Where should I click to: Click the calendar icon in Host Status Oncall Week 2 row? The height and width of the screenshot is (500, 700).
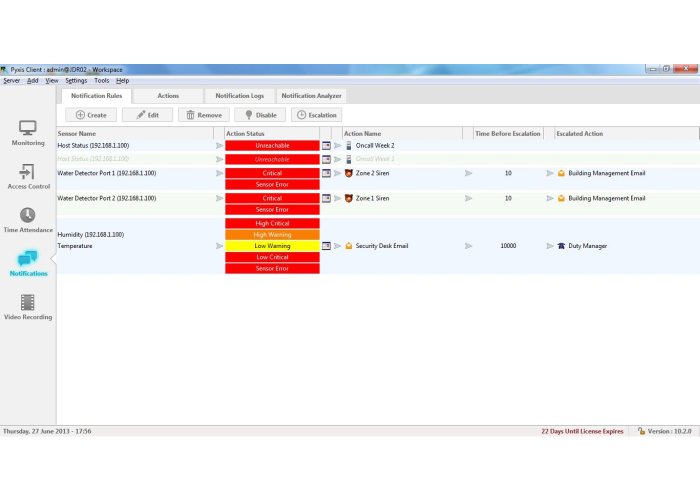[x=326, y=146]
